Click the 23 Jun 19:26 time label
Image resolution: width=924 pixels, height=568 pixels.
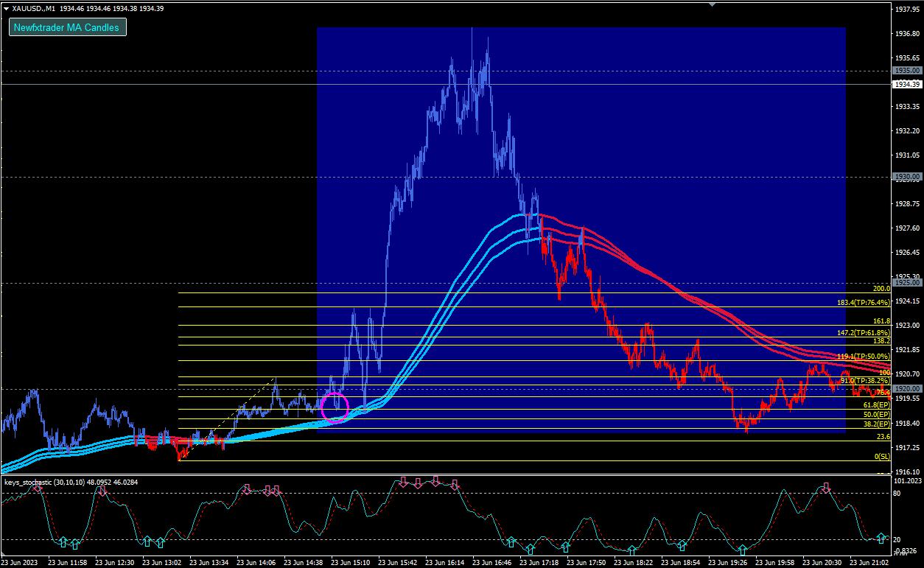727,563
